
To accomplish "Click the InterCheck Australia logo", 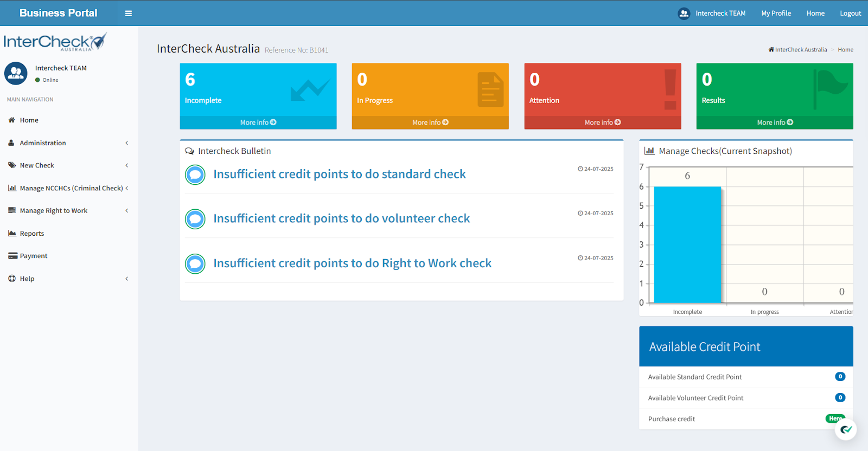I will pos(55,42).
